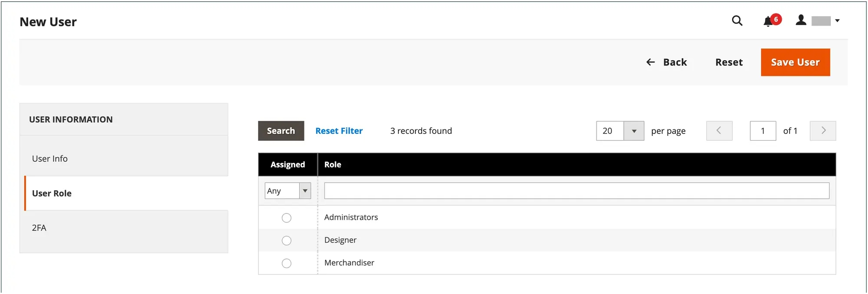Open the search magnifier icon
868x294 pixels.
pos(737,21)
